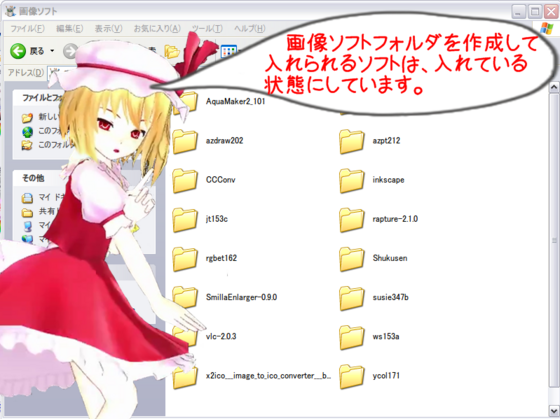Open the ycol171 folder icon
The image size is (560, 419).
tap(352, 376)
